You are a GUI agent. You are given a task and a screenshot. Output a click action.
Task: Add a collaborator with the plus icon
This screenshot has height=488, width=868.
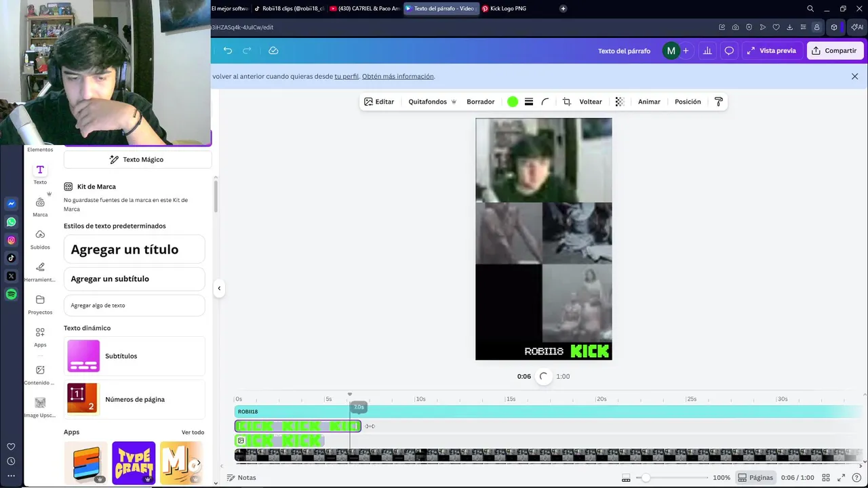686,51
